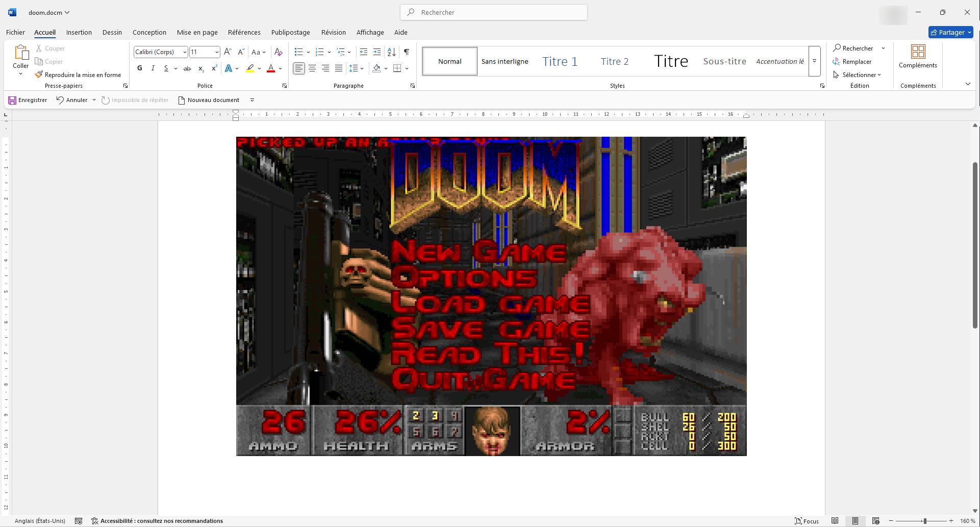Decrease font size with A-down icon
The image size is (980, 527).
coord(241,52)
